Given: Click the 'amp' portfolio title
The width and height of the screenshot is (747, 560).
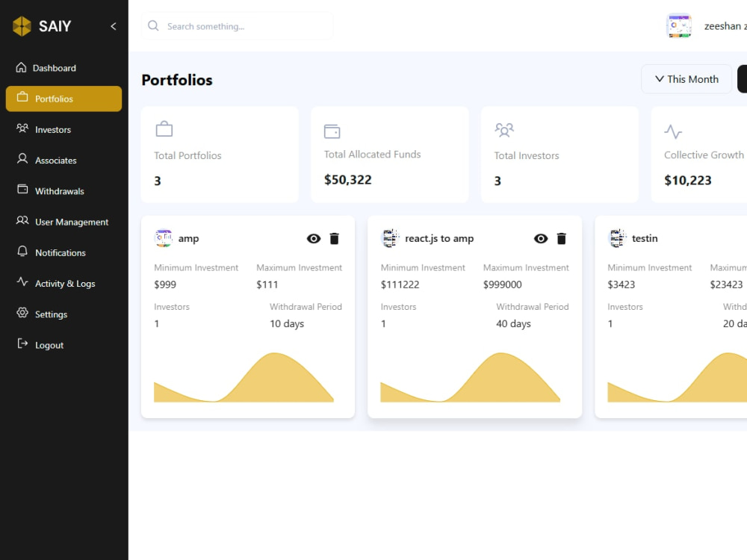Looking at the screenshot, I should click(189, 239).
